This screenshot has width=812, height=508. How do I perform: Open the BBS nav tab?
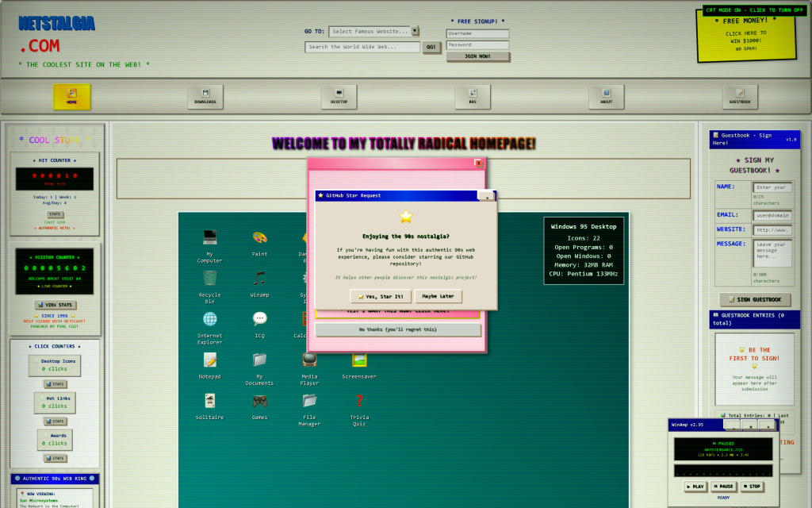473,97
